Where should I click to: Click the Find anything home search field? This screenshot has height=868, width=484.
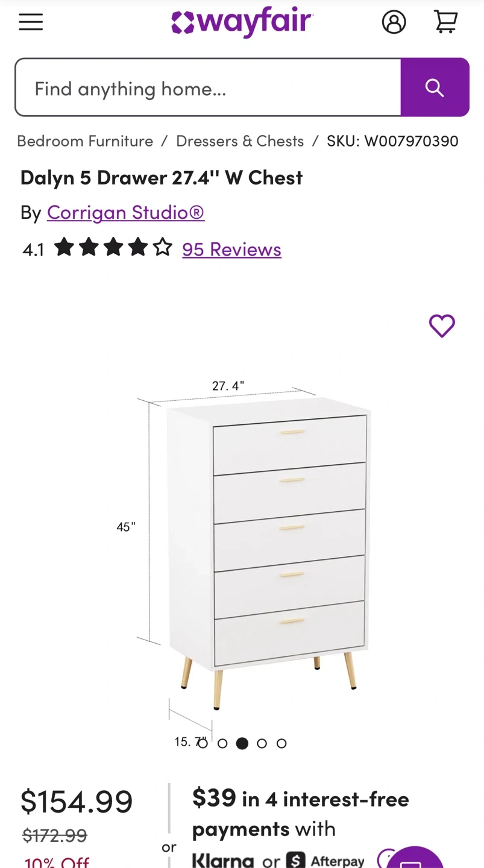pos(208,87)
